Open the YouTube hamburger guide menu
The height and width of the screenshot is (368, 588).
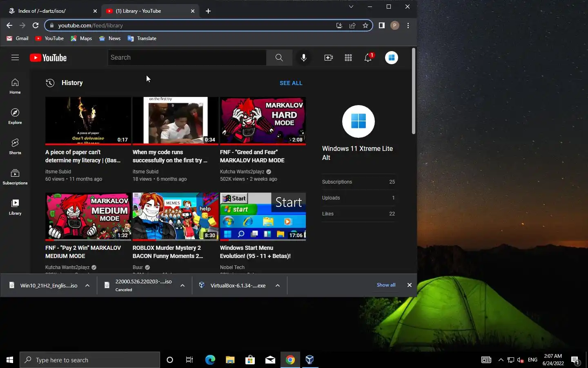pyautogui.click(x=15, y=58)
